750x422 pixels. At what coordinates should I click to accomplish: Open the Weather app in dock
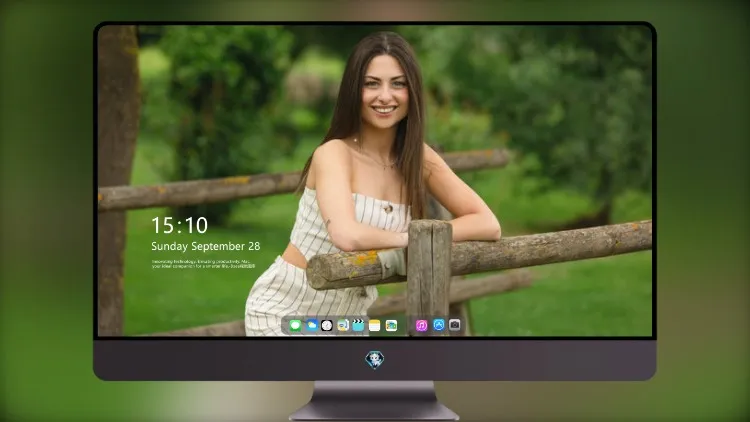[x=311, y=326]
